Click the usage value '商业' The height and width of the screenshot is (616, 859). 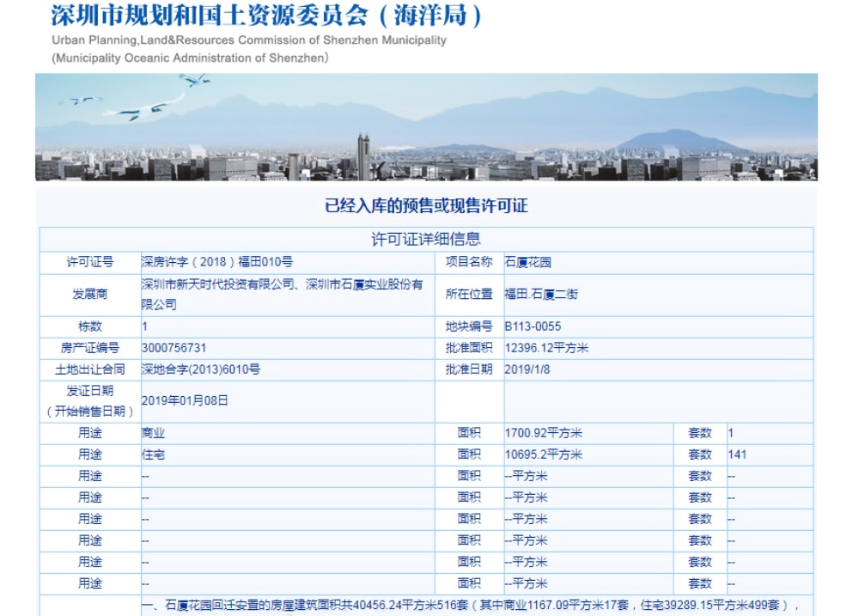153,433
